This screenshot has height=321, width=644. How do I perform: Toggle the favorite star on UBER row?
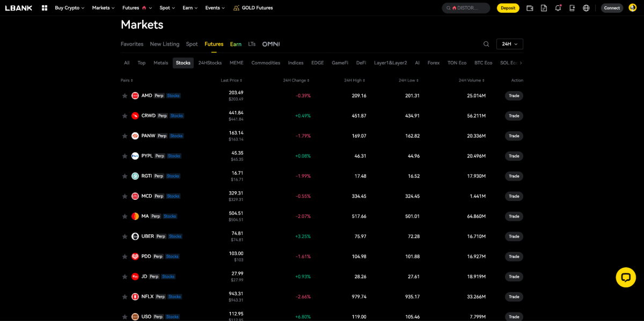125,236
